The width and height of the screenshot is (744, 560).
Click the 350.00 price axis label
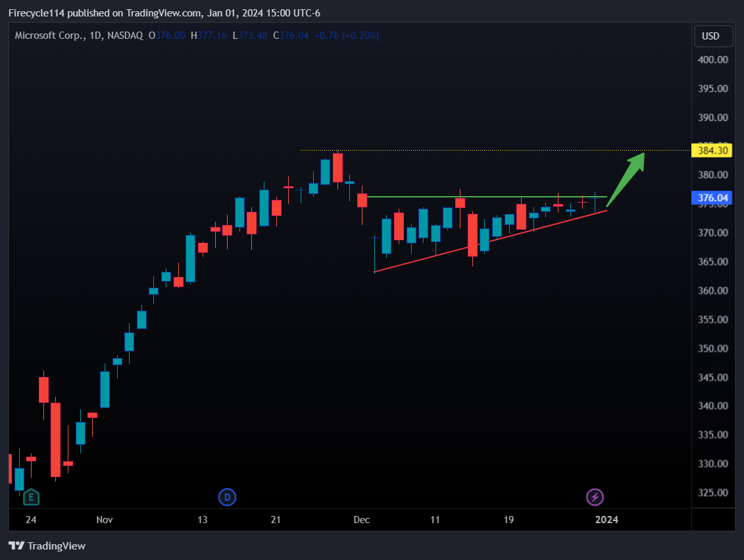point(712,349)
